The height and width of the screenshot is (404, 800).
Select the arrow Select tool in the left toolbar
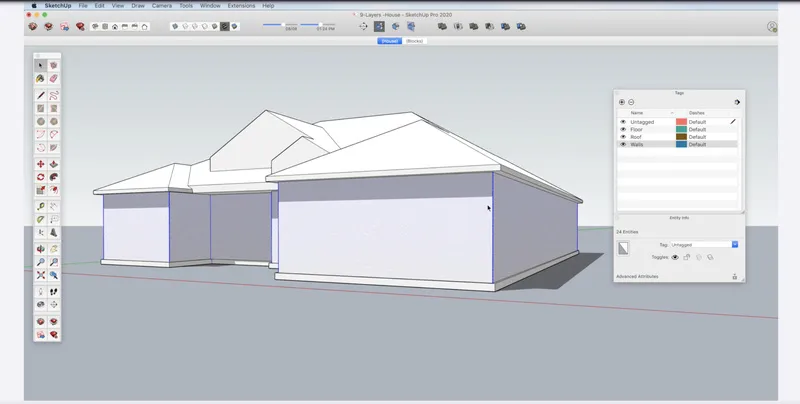(41, 65)
